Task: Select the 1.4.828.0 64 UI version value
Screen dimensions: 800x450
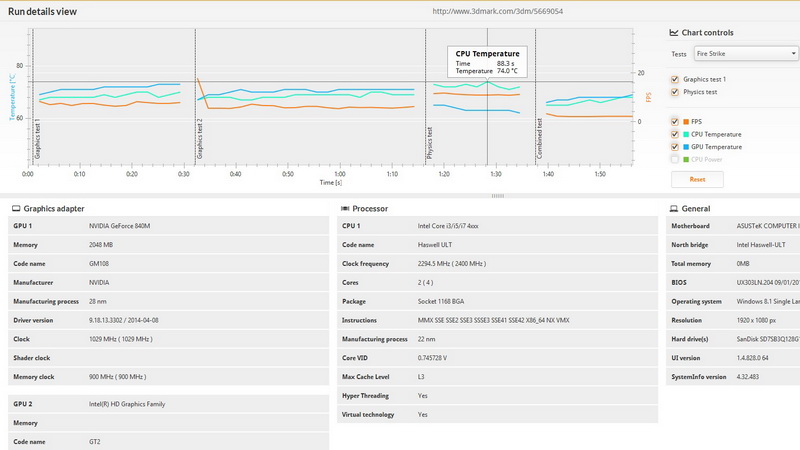Action: click(x=753, y=358)
